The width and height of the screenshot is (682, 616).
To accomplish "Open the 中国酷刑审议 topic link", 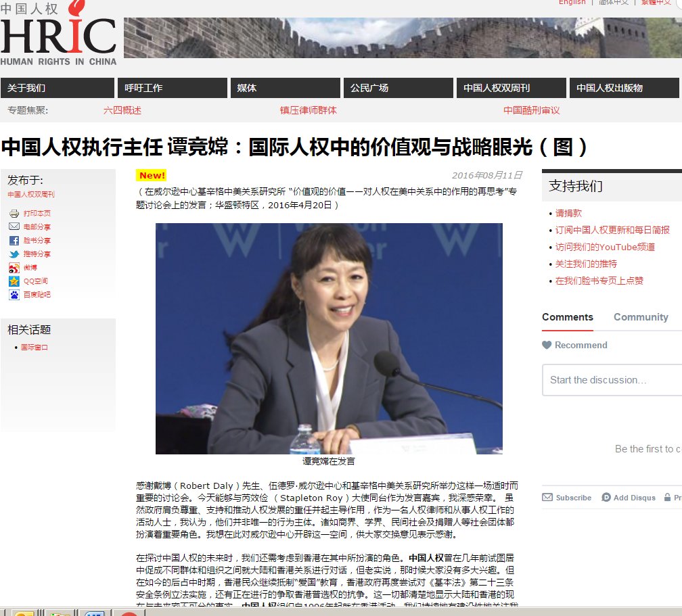I will (532, 110).
